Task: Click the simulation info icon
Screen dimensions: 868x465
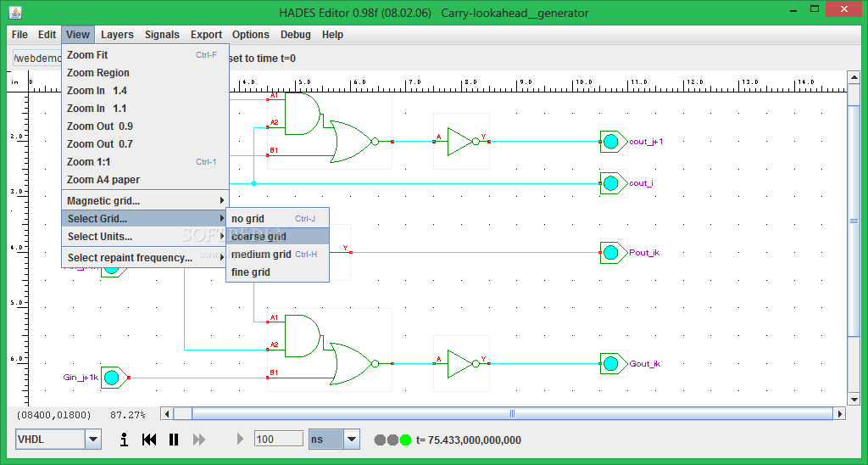Action: (125, 440)
